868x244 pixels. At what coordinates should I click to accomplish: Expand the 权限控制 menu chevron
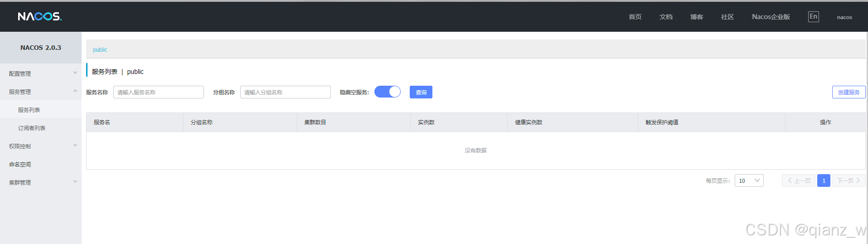point(75,145)
